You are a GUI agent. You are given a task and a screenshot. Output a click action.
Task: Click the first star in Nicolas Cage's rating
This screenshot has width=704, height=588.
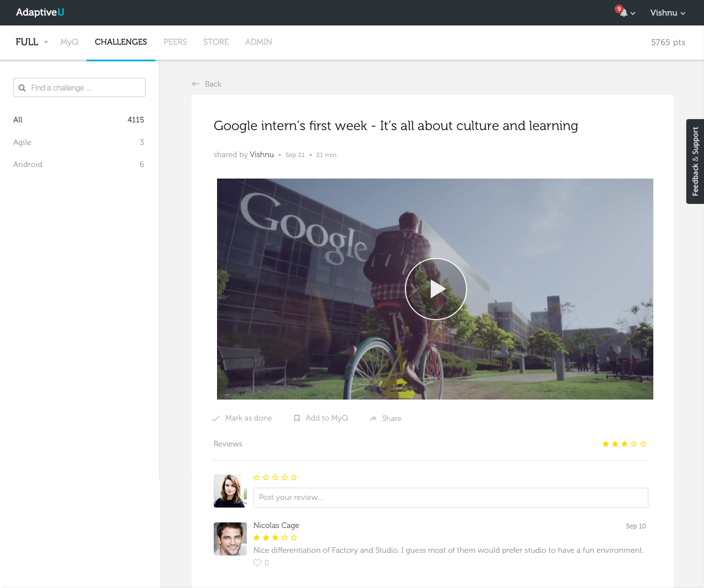click(x=256, y=537)
